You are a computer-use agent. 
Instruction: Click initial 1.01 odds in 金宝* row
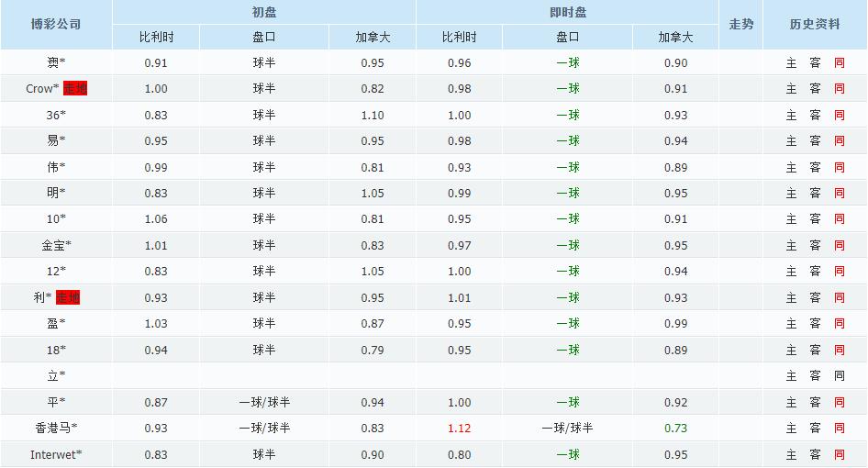156,245
